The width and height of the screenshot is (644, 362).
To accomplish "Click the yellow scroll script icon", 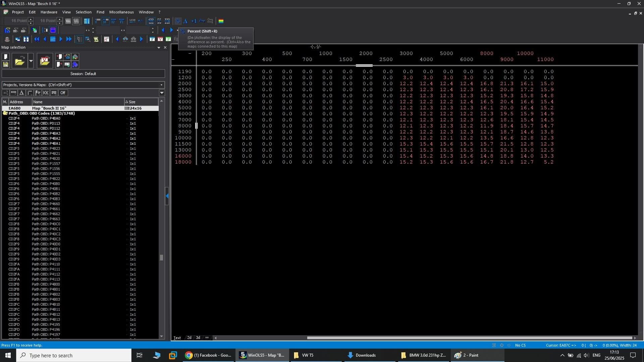I will pos(96,39).
